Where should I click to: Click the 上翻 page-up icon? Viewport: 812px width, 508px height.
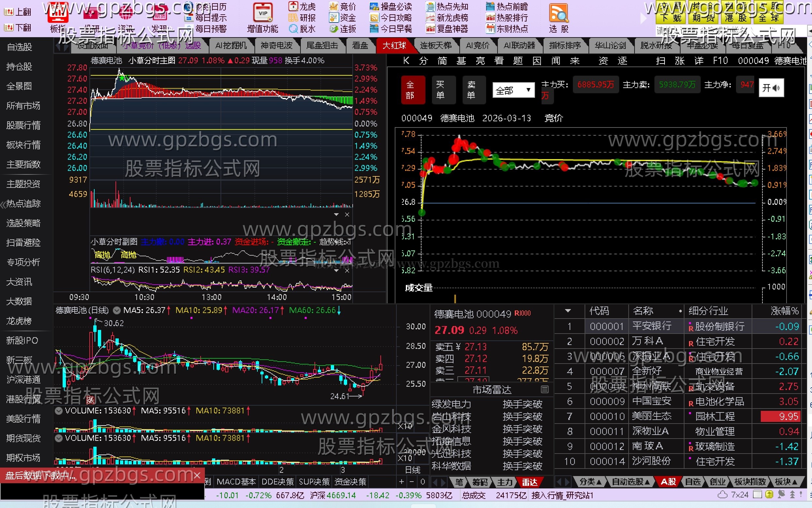click(x=9, y=12)
